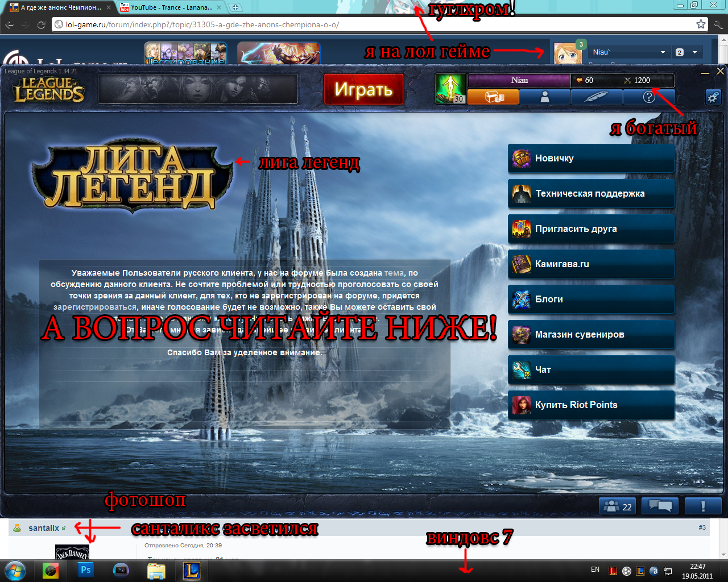Click the Новичку menu icon
This screenshot has width=728, height=582.
522,159
